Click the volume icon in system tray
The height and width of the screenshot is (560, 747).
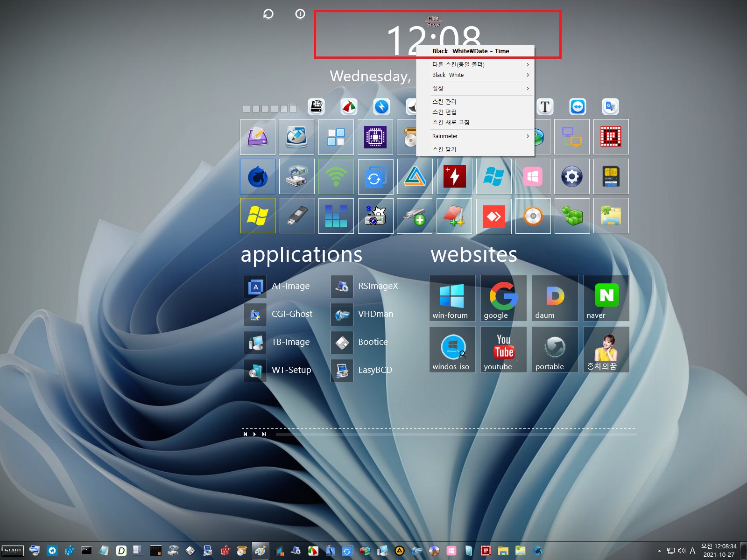click(x=681, y=551)
